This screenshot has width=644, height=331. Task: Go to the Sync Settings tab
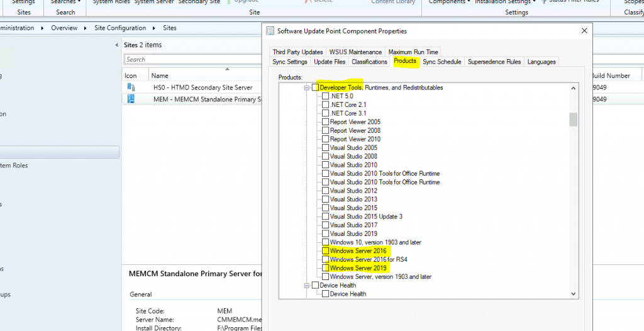point(290,62)
